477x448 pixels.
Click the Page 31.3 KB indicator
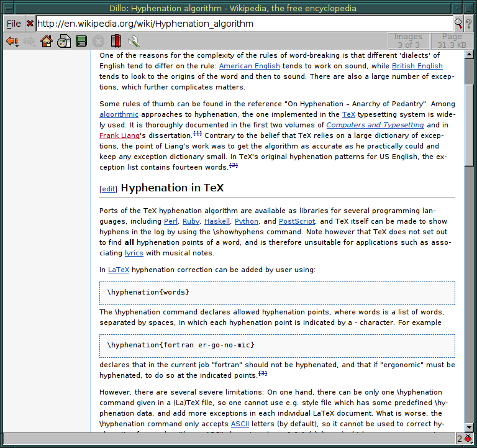pyautogui.click(x=452, y=41)
